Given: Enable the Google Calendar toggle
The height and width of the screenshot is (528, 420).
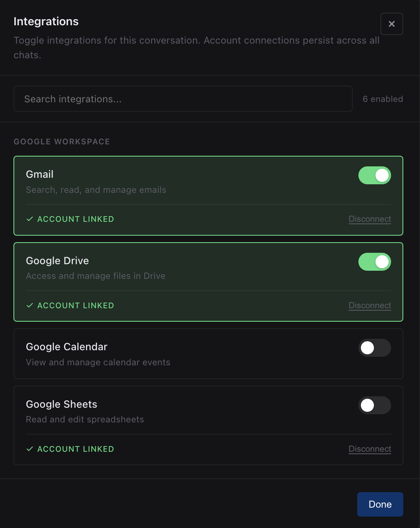Looking at the screenshot, I should point(374,348).
